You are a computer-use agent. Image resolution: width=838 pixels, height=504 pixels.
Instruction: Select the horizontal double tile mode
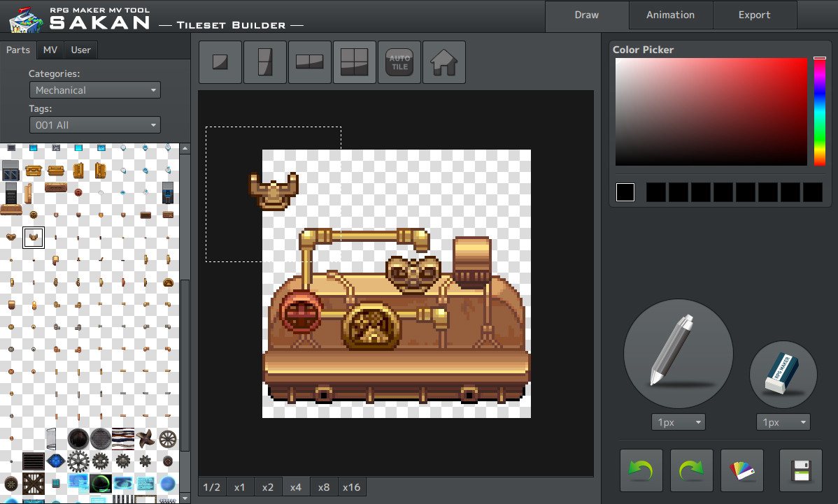(309, 62)
